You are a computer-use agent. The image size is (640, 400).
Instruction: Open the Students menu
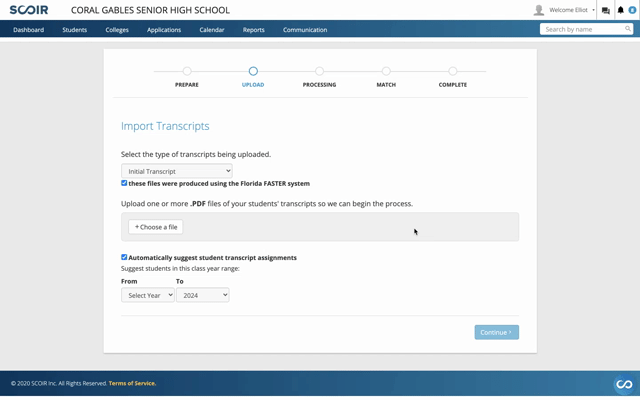75,30
